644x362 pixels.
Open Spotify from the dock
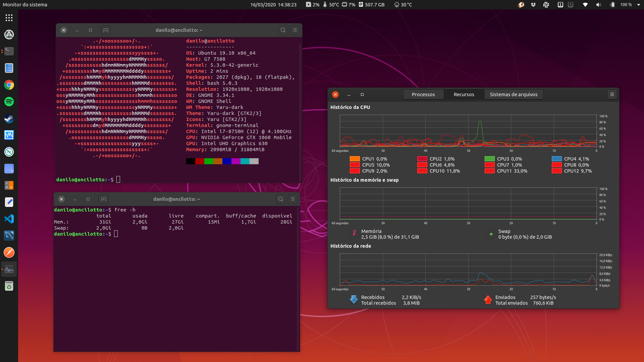[9, 102]
